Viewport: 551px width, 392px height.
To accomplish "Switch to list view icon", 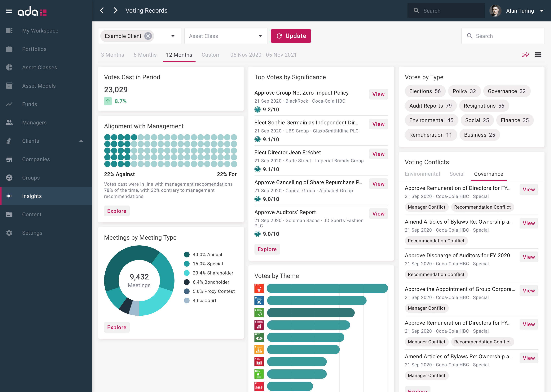I will tap(538, 55).
